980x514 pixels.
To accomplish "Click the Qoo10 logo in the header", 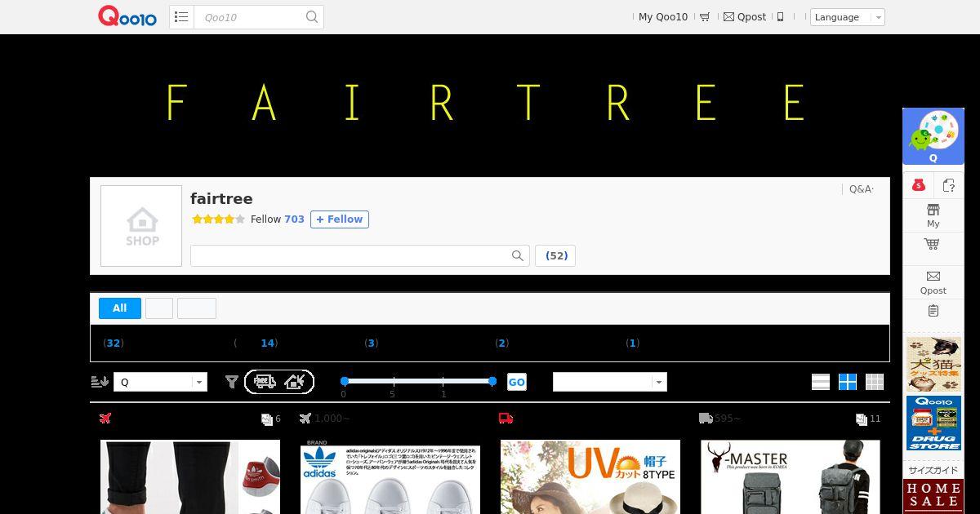I will (127, 16).
